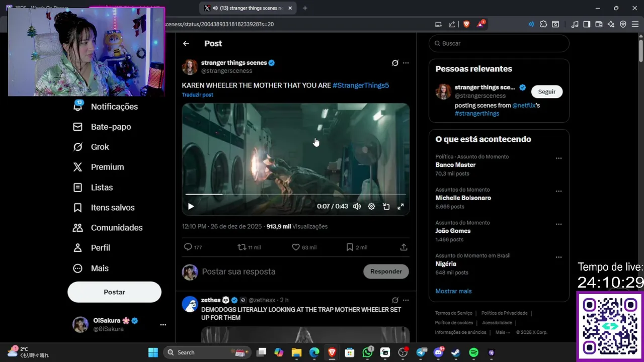Open more options for Nigéria trend
Image resolution: width=644 pixels, height=362 pixels.
click(558, 257)
